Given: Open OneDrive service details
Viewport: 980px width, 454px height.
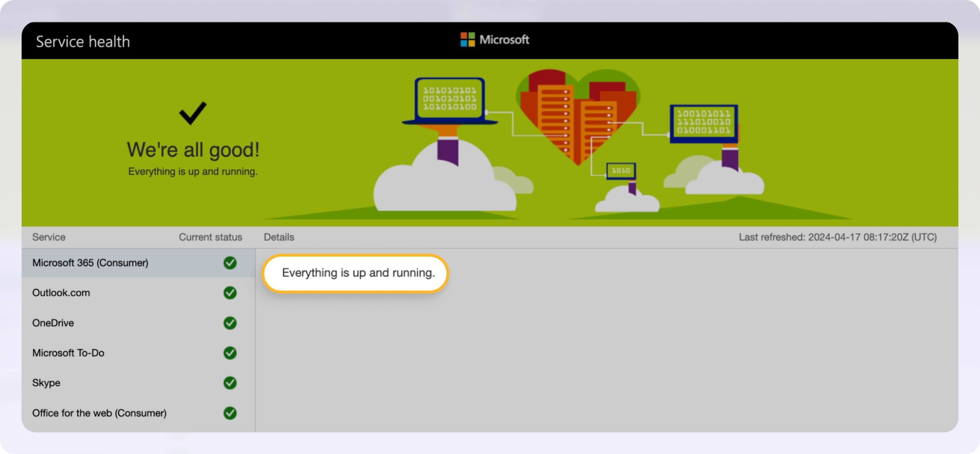Looking at the screenshot, I should 53,323.
